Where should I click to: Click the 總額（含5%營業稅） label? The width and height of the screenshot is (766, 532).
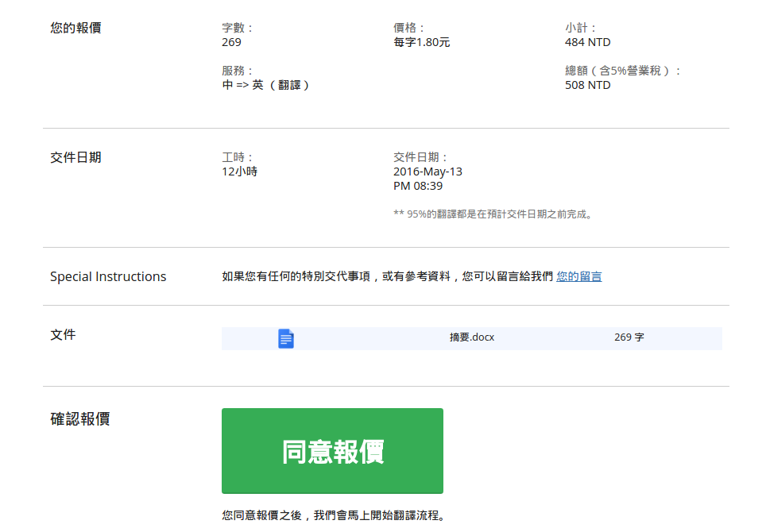(x=623, y=71)
